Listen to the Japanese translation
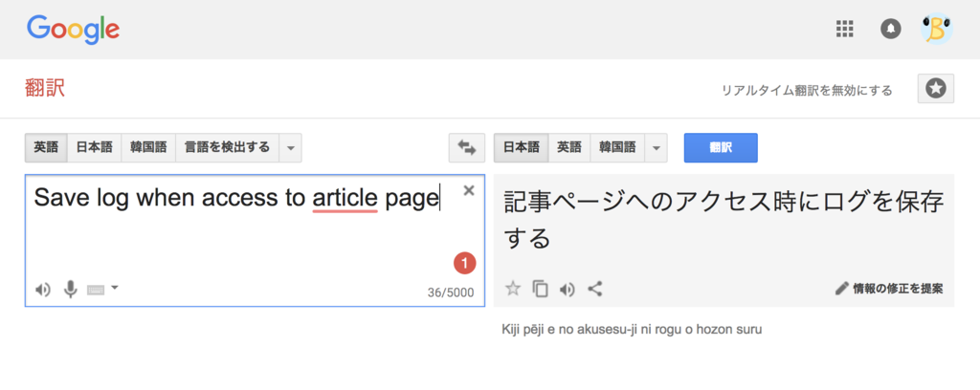980x390 pixels. [568, 289]
